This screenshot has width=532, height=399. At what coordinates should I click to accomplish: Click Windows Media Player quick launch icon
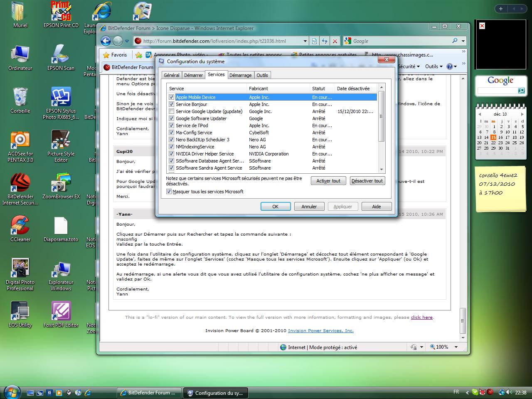[x=59, y=392]
